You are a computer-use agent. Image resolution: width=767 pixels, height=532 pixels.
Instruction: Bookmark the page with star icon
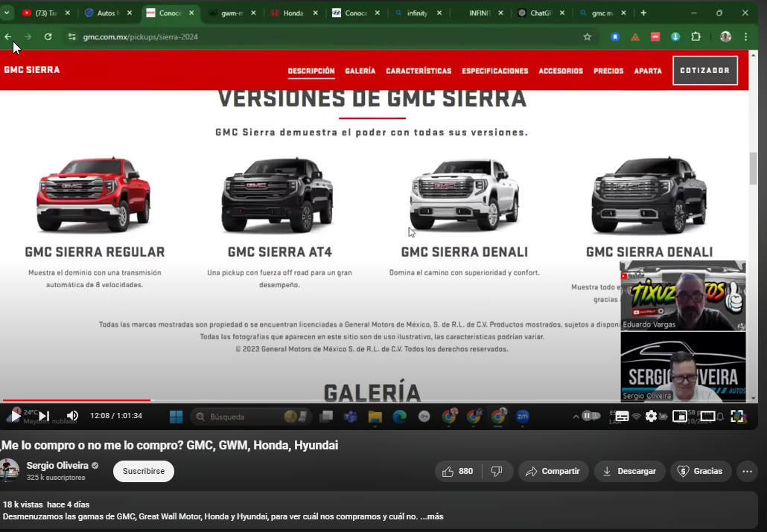[x=587, y=36]
